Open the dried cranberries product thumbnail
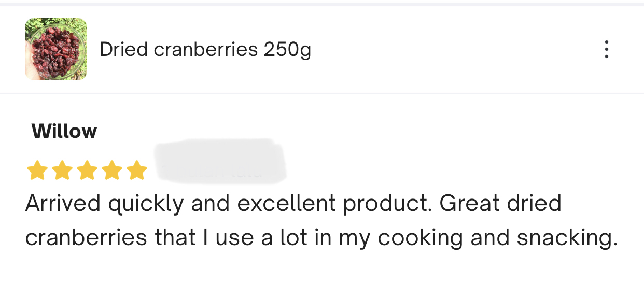The image size is (644, 299). (x=56, y=49)
